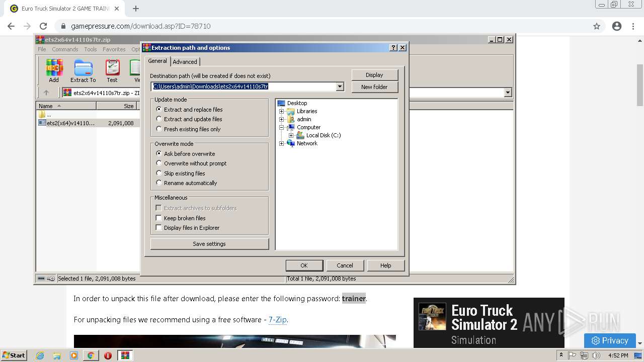Open Internet Explorer from taskbar
This screenshot has height=362, width=644.
tap(40, 355)
